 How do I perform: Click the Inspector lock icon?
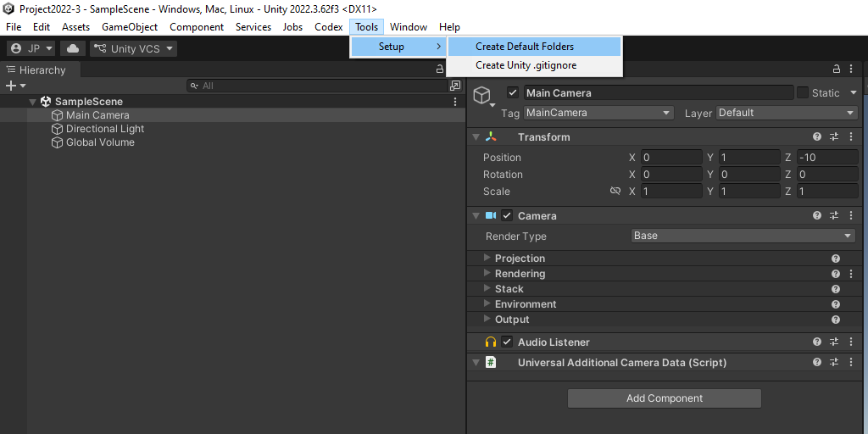pos(837,70)
